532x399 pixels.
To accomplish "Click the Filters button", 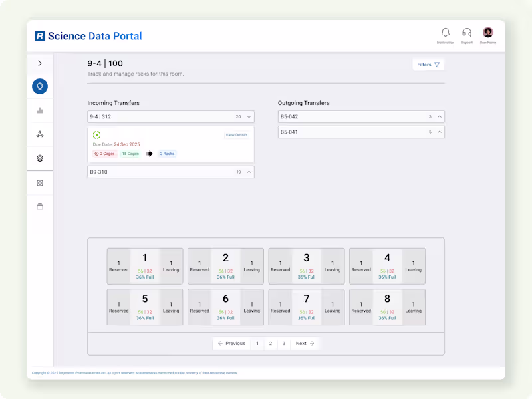I will [428, 65].
